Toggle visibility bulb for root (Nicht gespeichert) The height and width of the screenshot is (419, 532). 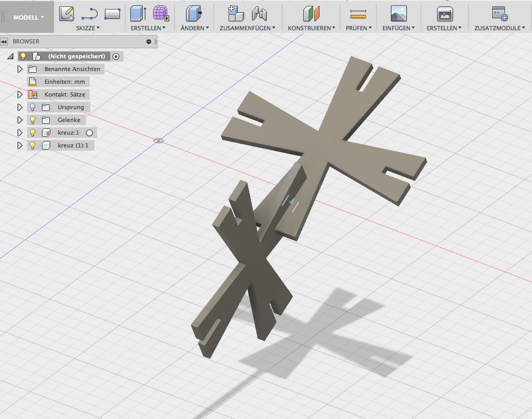click(23, 56)
